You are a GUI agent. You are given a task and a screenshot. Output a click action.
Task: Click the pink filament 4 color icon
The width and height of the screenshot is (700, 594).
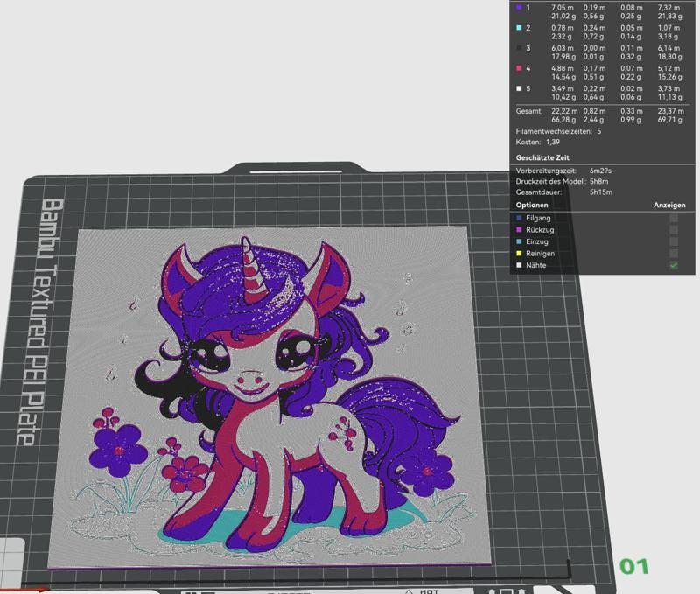tap(521, 68)
